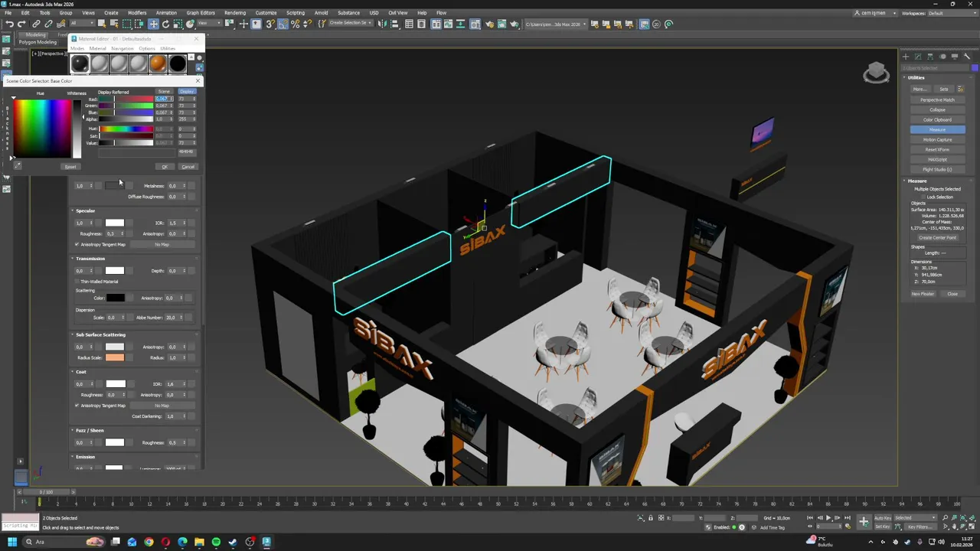Activate the Select and Move tool
Image resolution: width=980 pixels, height=551 pixels.
153,24
